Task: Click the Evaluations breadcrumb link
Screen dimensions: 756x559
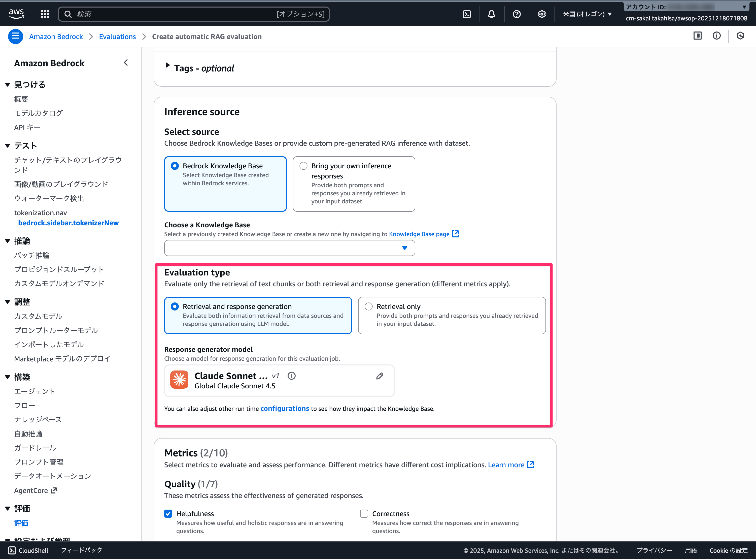Action: [x=117, y=37]
